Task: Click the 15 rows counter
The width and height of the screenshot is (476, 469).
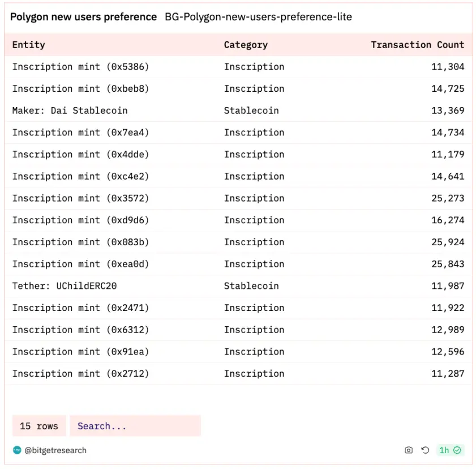Action: point(39,426)
